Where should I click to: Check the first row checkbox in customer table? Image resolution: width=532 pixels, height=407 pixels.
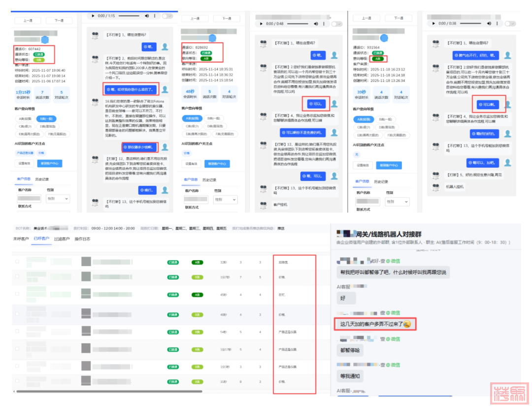point(17,262)
